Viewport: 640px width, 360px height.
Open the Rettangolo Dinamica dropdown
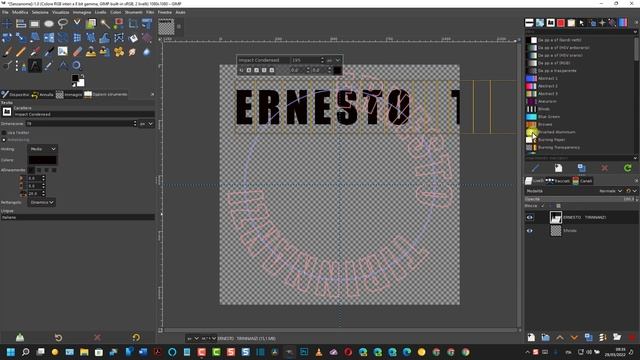41,202
